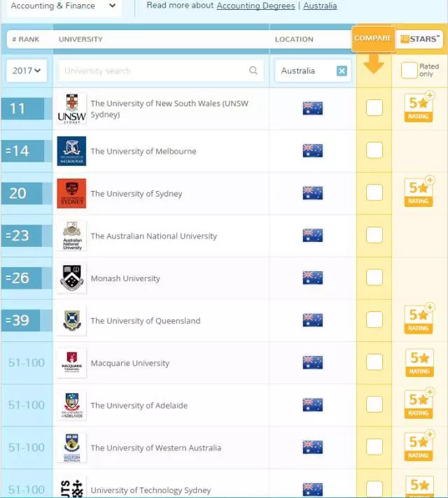Click Australian flag in Western Australia row

click(313, 447)
